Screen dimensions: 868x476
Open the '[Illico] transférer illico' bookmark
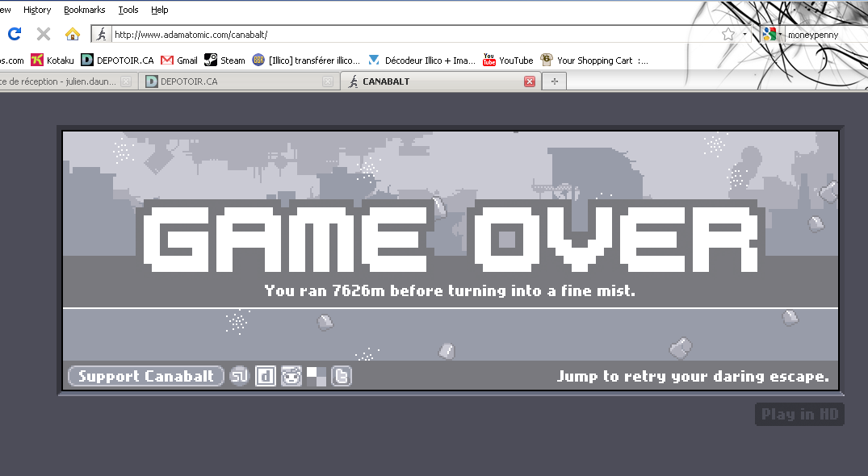[306, 61]
